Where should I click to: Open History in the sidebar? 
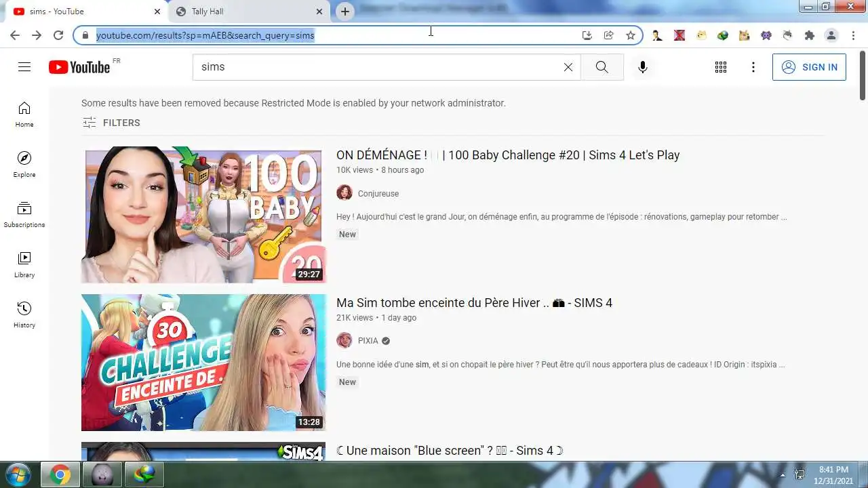[24, 315]
